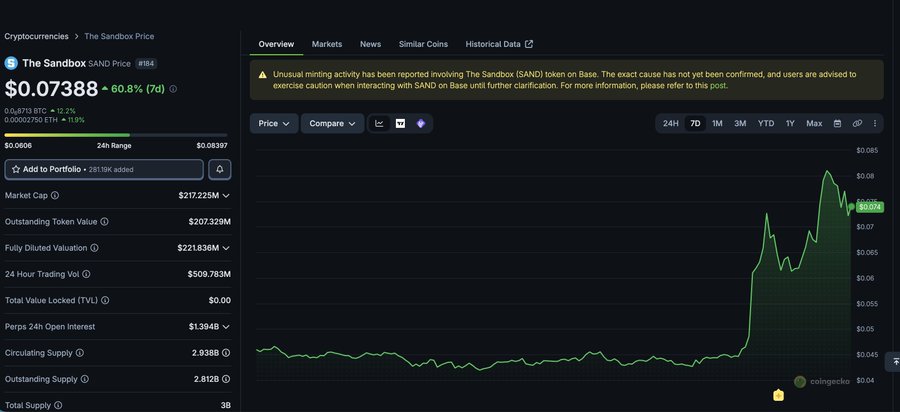Image resolution: width=900 pixels, height=412 pixels.
Task: Select the 7D time range
Action: click(x=695, y=123)
